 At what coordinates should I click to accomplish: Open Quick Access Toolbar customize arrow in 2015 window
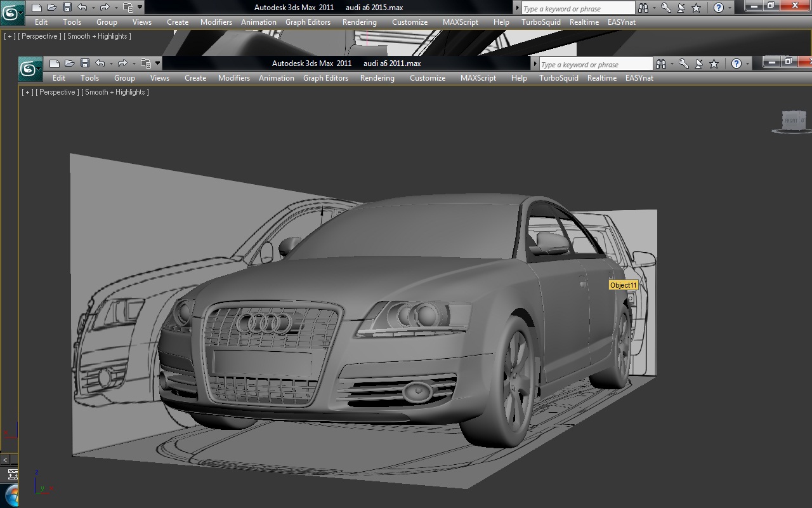pyautogui.click(x=140, y=8)
